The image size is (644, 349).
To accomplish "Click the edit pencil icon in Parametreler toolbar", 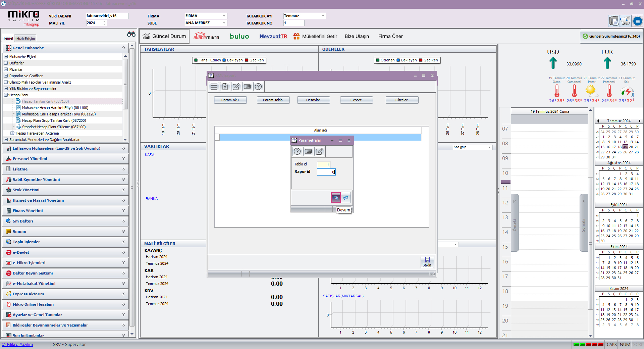I will (319, 151).
